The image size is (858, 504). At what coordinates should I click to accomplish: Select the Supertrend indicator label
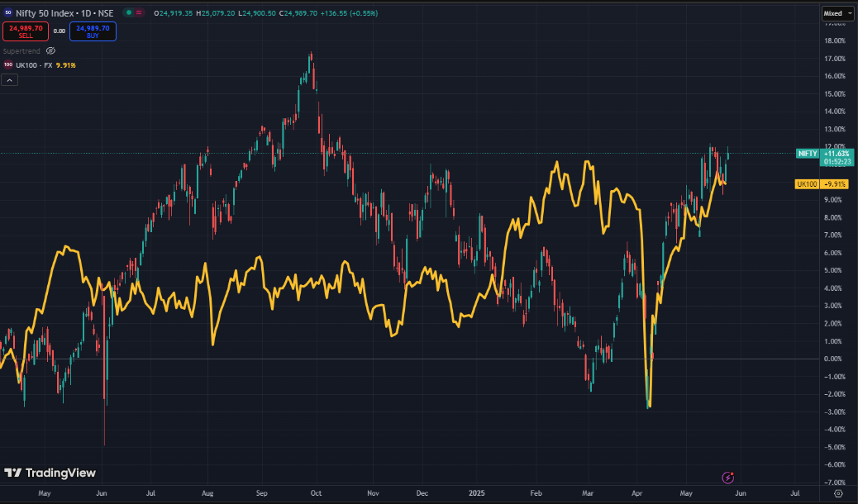[21, 51]
